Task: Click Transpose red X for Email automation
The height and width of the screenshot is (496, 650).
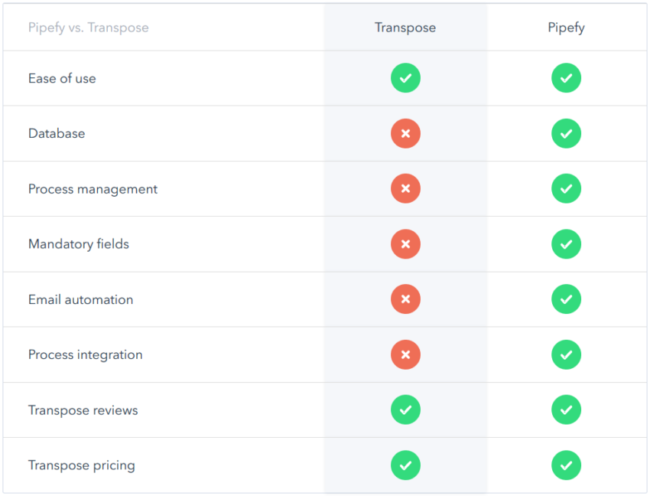Action: click(405, 299)
